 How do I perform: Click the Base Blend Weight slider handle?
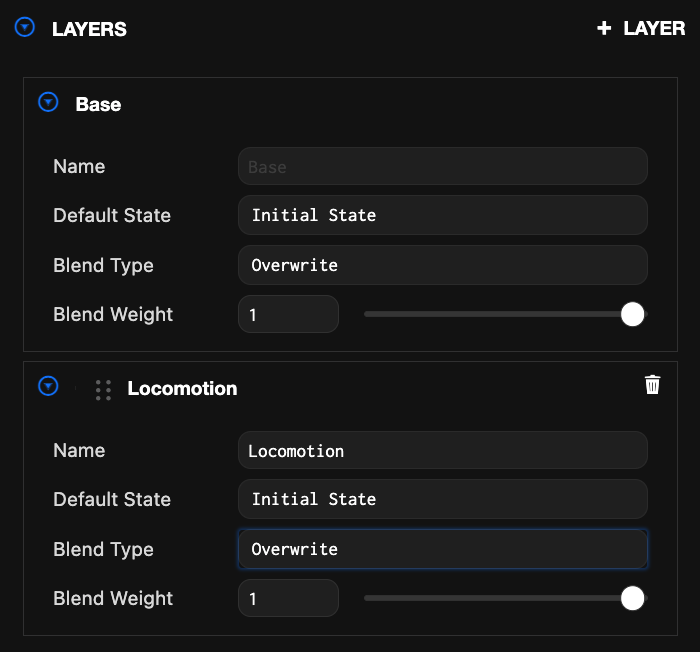click(632, 314)
